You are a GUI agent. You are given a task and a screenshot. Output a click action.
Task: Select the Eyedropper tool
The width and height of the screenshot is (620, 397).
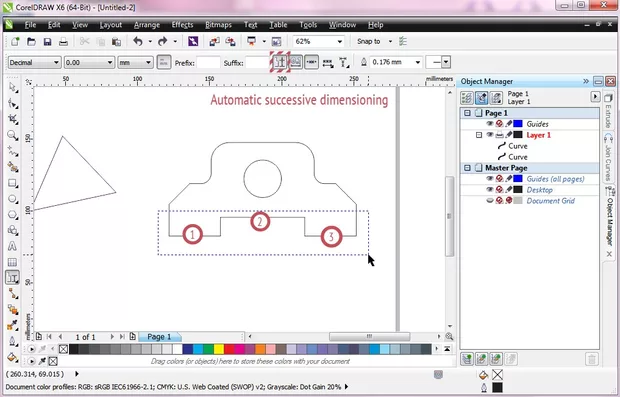click(13, 325)
